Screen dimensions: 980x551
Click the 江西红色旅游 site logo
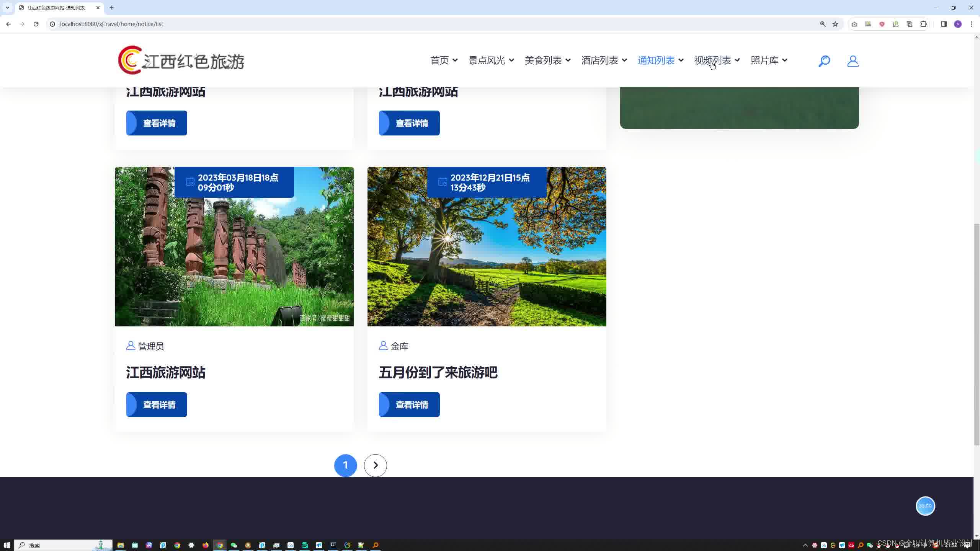(181, 60)
